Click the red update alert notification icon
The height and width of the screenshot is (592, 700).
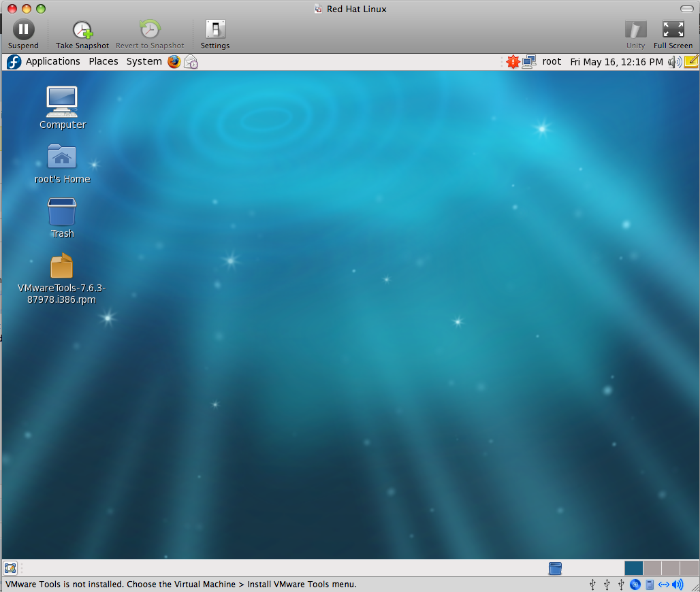point(513,61)
